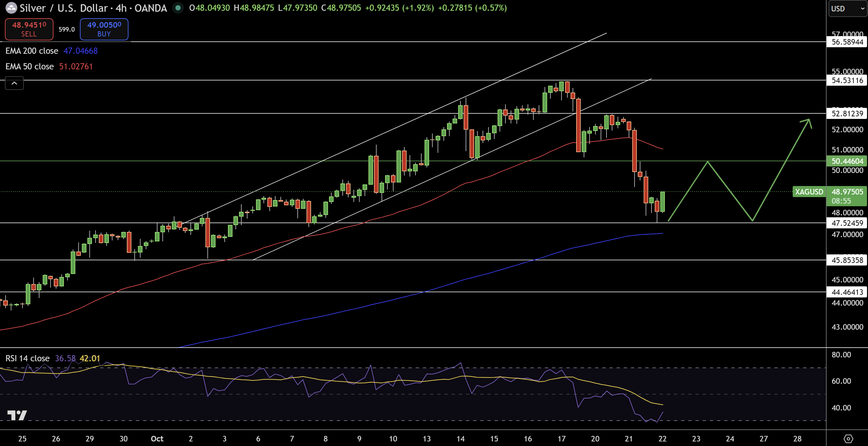
Task: Click the 54.53116 resistance level label
Action: point(847,80)
